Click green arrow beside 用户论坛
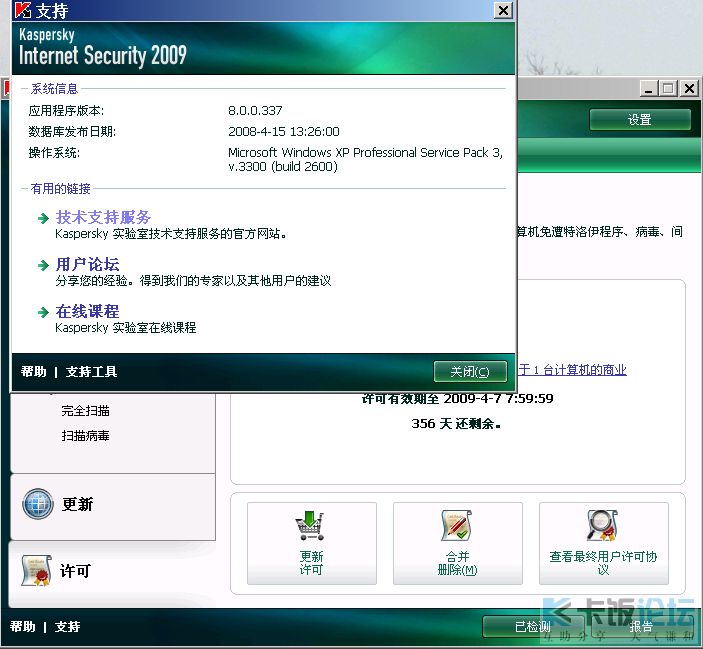This screenshot has width=703, height=649. tap(43, 265)
